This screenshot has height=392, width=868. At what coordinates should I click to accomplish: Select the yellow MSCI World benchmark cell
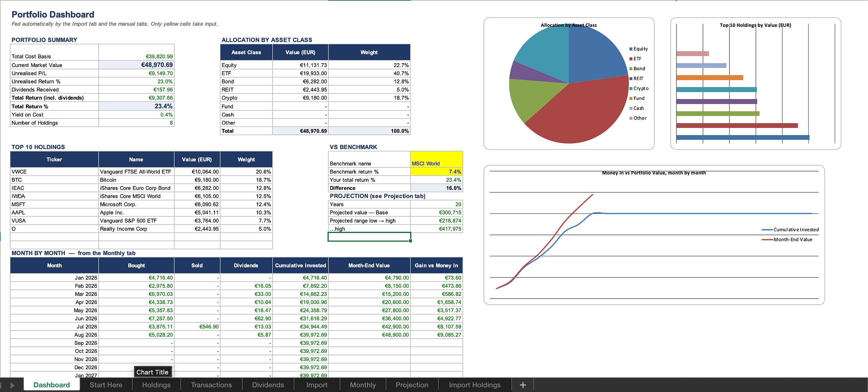[436, 159]
